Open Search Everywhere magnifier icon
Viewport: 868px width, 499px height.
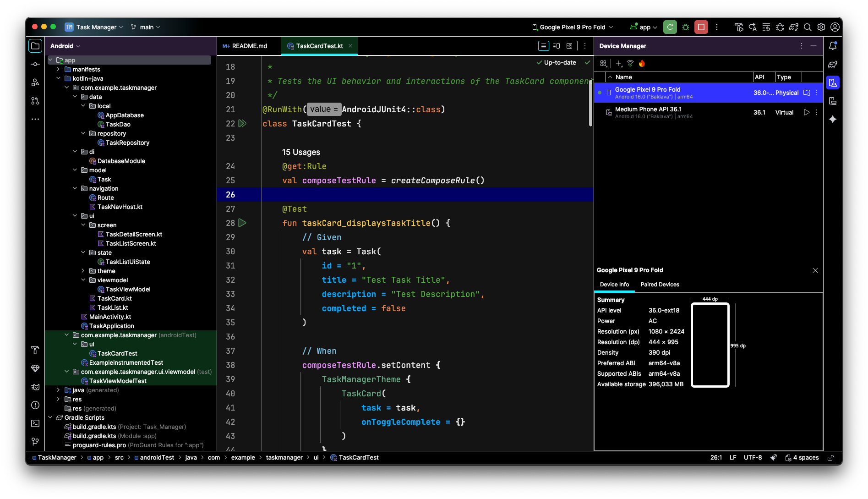(x=808, y=27)
